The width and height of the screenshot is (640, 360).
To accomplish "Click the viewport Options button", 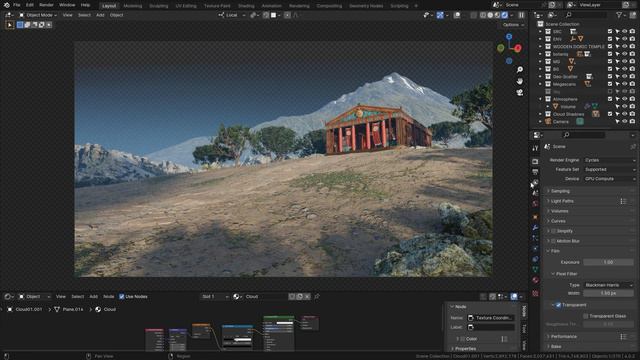I will pyautogui.click(x=513, y=25).
